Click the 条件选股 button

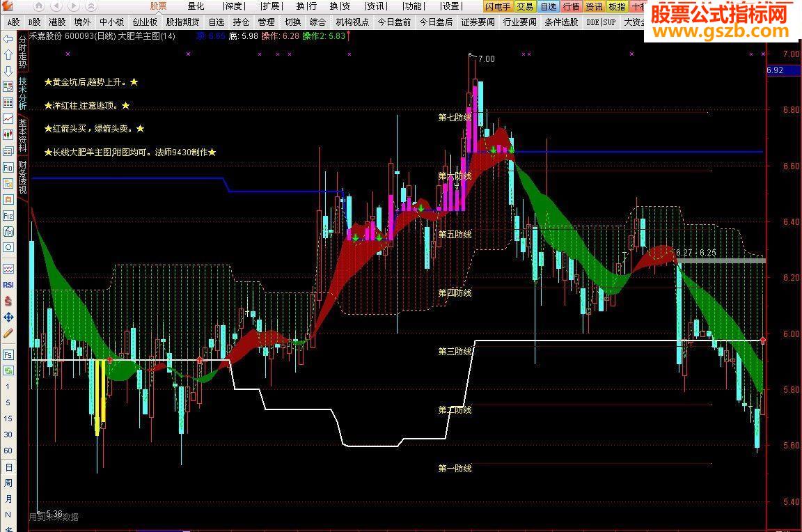[561, 22]
